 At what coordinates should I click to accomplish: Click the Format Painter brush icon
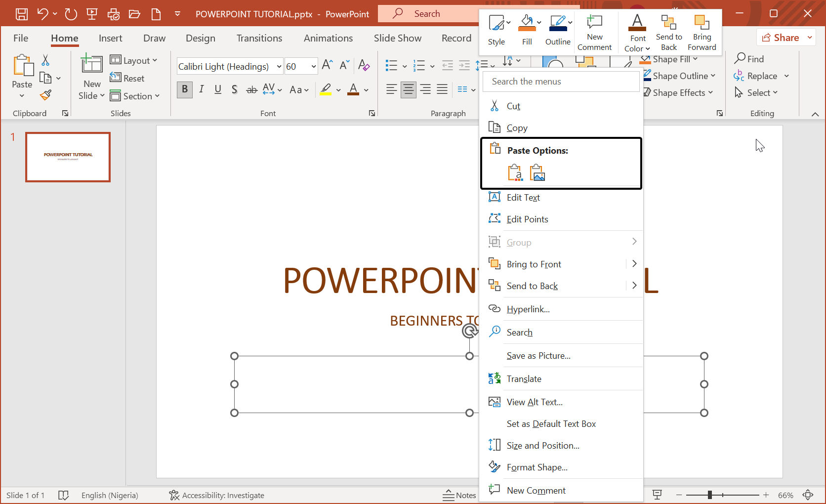pos(46,95)
